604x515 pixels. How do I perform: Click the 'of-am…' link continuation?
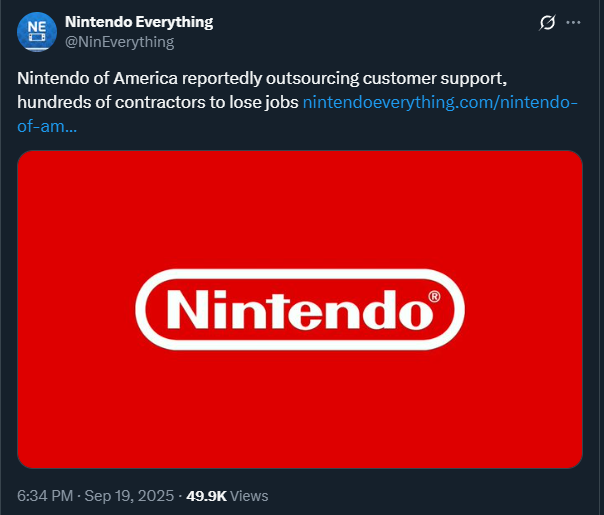coord(47,126)
